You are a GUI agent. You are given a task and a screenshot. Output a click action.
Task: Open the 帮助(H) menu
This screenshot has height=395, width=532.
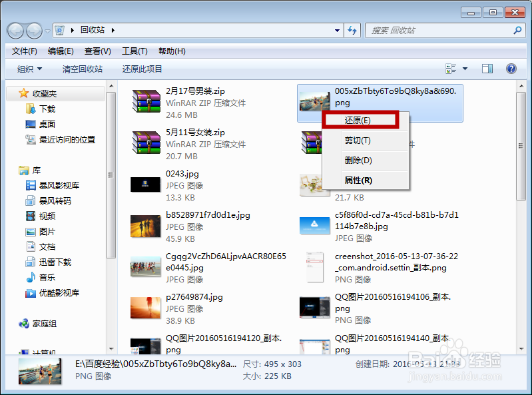172,51
